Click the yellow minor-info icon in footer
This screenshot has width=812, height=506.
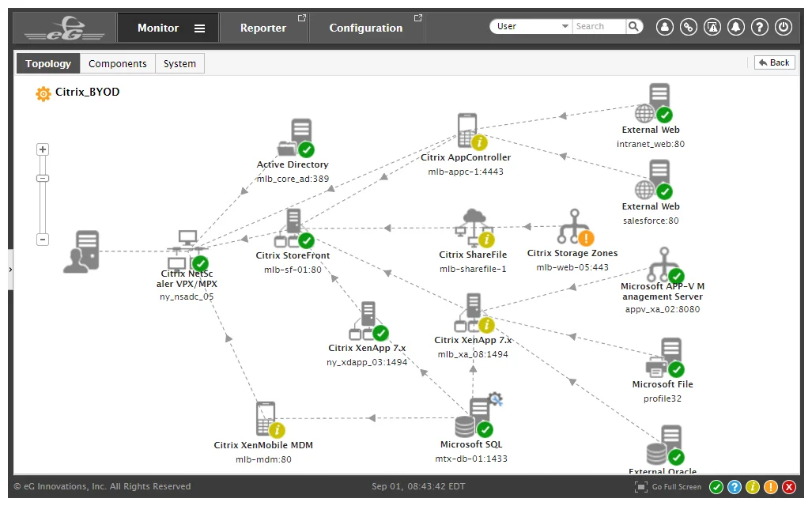[x=753, y=487]
